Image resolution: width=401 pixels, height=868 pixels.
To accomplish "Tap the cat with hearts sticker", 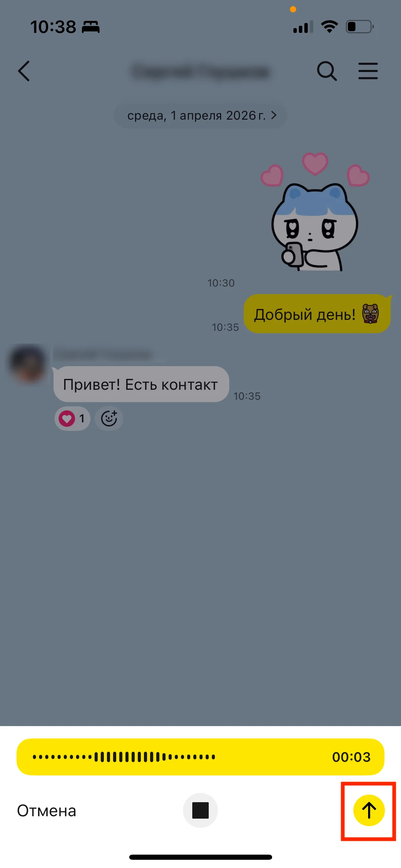I will tap(315, 212).
